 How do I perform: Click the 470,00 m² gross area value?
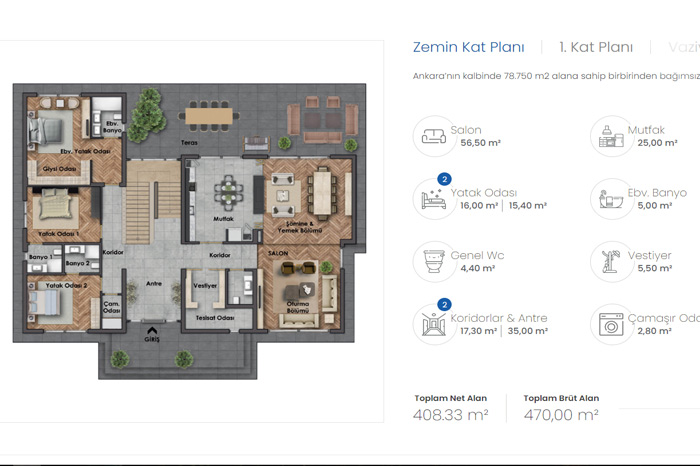[x=561, y=415]
